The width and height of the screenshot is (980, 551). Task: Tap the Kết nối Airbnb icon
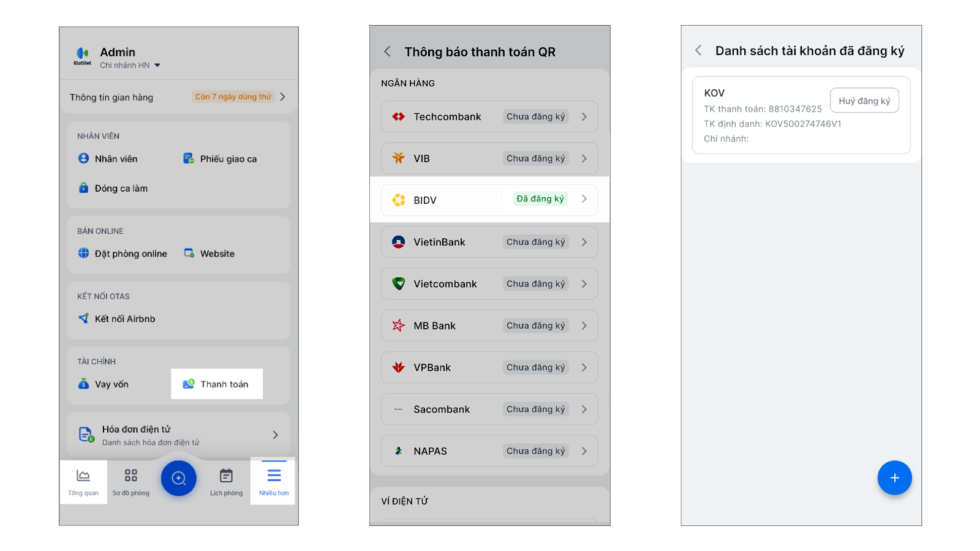pos(84,318)
